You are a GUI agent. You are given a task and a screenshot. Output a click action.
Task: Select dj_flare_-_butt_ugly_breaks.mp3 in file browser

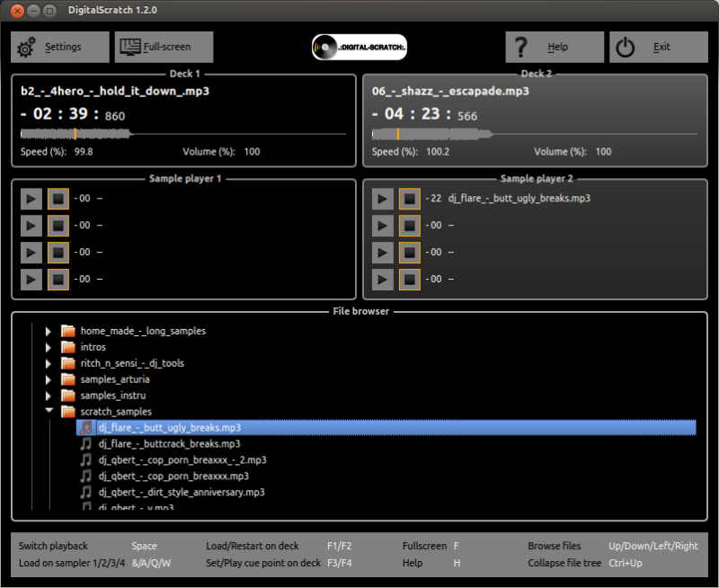[386, 427]
